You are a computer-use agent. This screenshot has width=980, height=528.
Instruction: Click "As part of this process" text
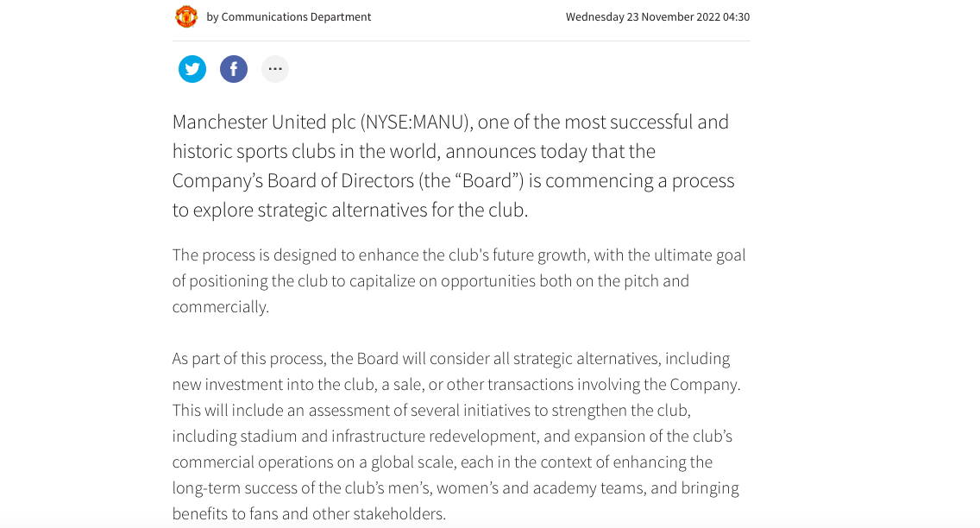(x=248, y=359)
